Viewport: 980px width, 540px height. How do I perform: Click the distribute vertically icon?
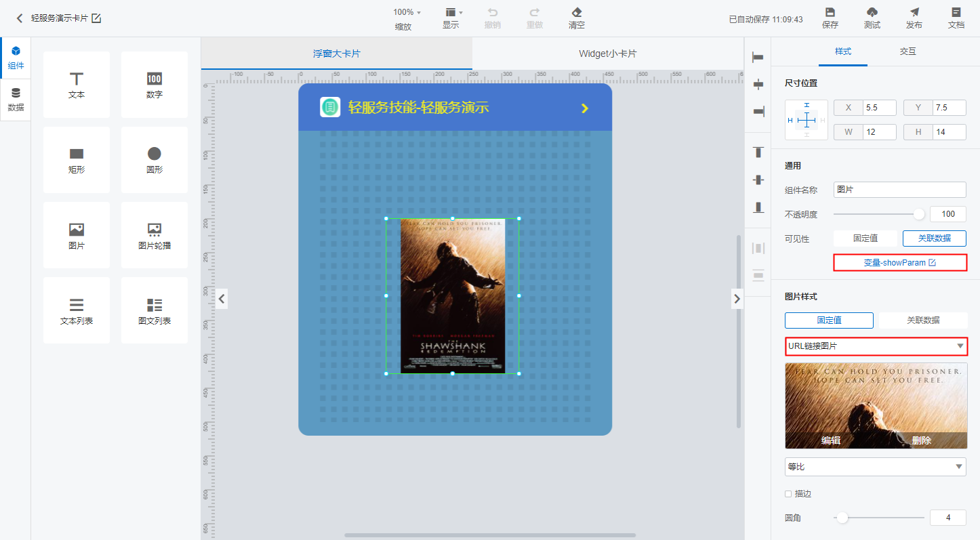click(x=758, y=275)
